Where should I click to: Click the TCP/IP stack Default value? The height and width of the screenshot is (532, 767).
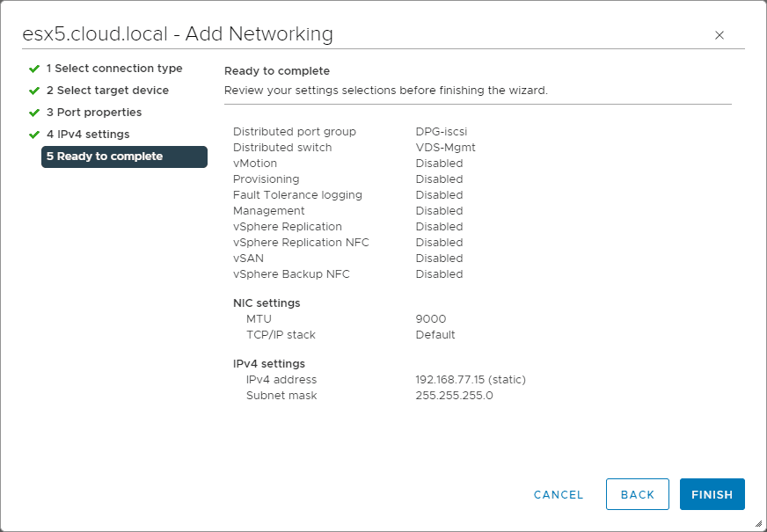point(435,335)
